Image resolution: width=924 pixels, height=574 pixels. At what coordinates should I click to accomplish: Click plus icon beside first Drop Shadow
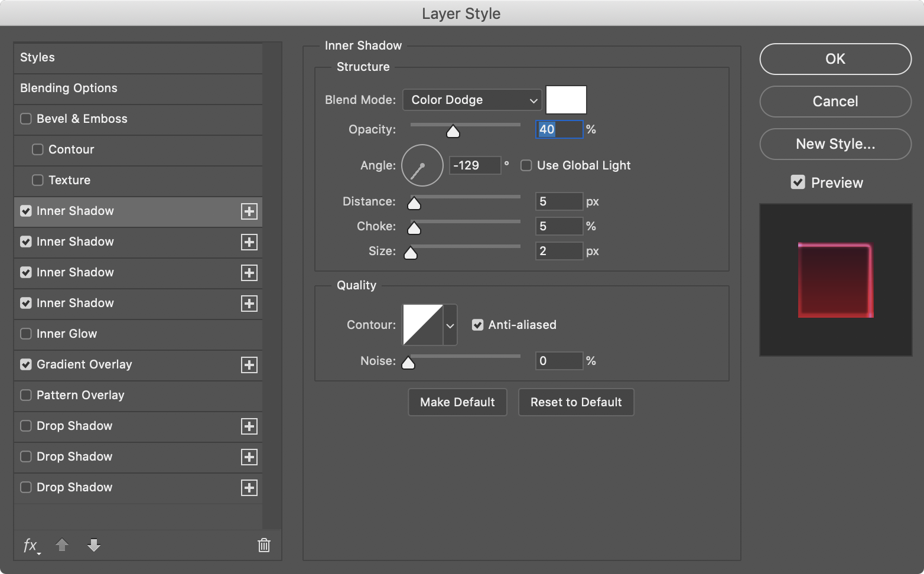tap(249, 426)
